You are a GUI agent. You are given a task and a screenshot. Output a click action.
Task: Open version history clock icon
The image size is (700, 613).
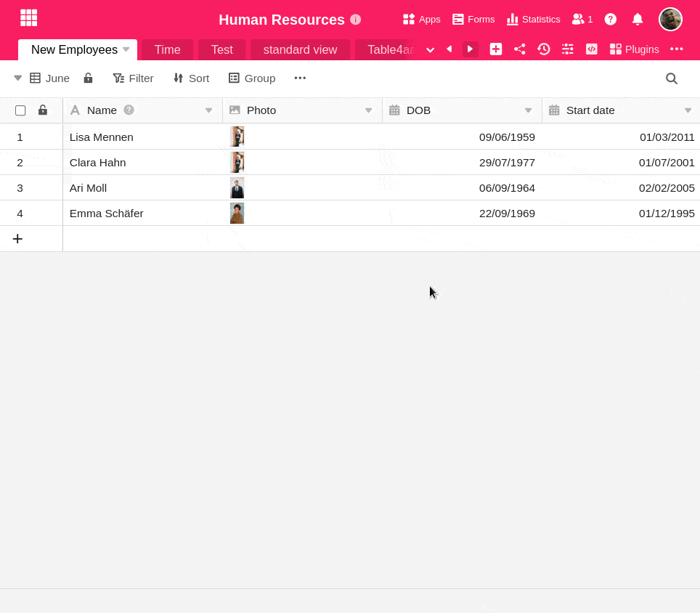click(544, 49)
